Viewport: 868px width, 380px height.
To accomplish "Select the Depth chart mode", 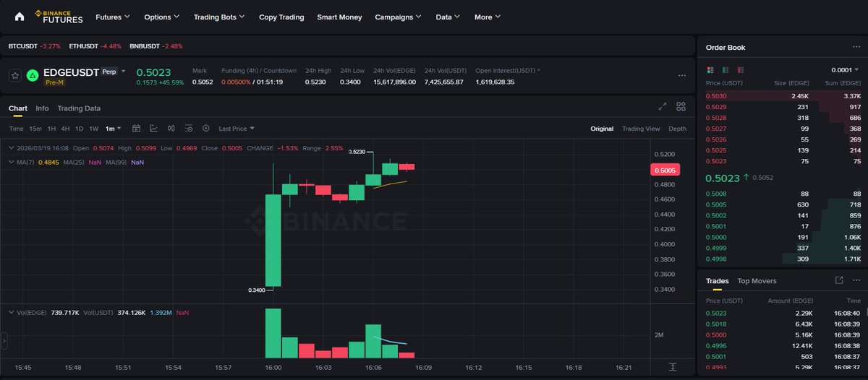I will coord(678,129).
